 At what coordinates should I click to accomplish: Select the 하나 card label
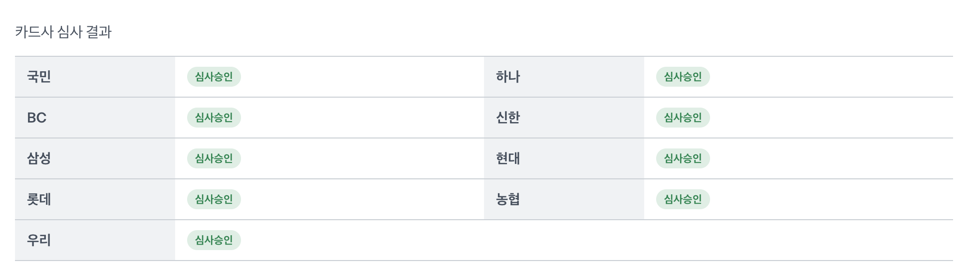(x=508, y=77)
